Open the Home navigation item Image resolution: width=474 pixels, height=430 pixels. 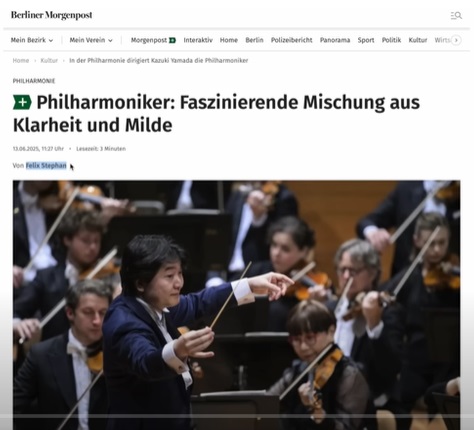point(229,40)
